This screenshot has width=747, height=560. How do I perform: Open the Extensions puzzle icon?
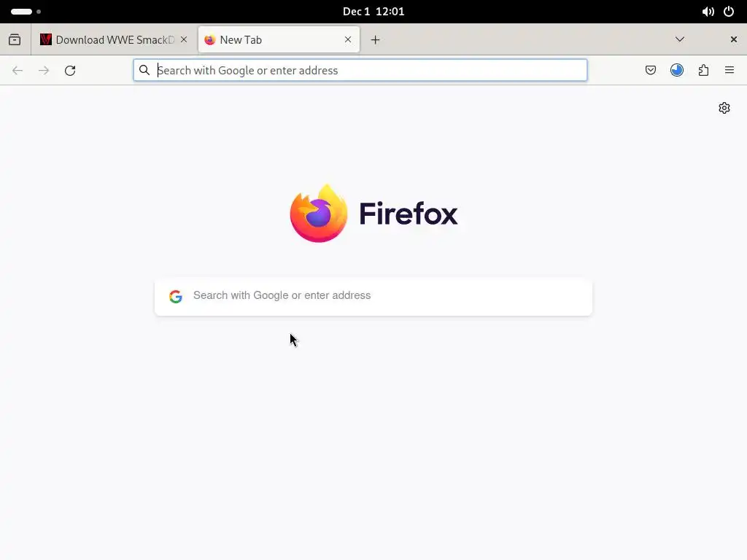pyautogui.click(x=703, y=71)
